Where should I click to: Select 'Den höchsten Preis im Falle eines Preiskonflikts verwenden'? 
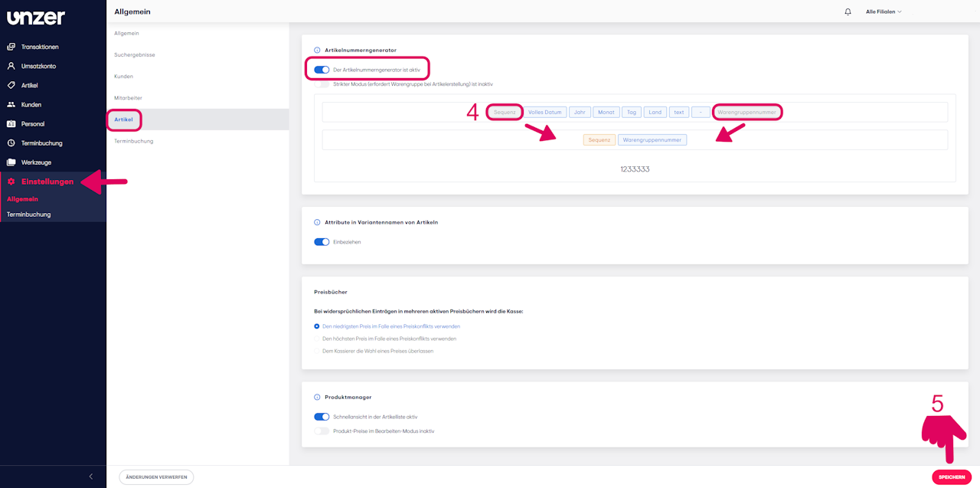(x=316, y=337)
